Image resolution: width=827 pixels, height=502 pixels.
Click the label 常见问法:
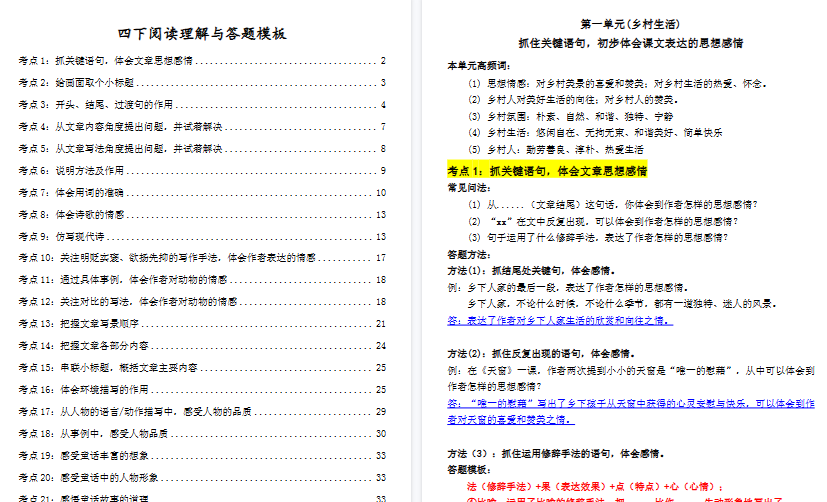[469, 188]
